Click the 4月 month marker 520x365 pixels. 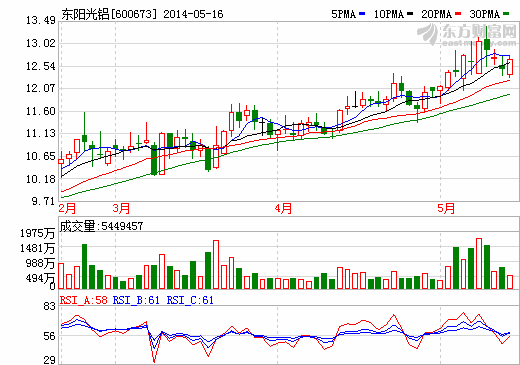283,209
